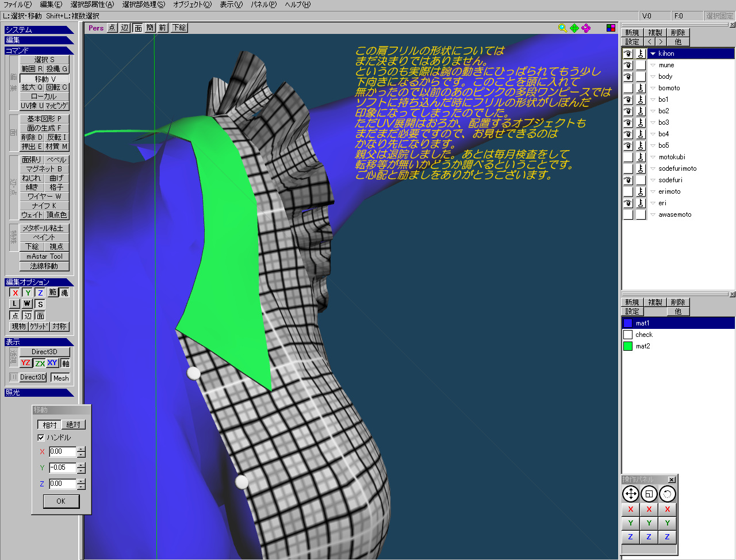736x560 pixels.
Task: Open the ファイル(F) menu
Action: click(17, 5)
